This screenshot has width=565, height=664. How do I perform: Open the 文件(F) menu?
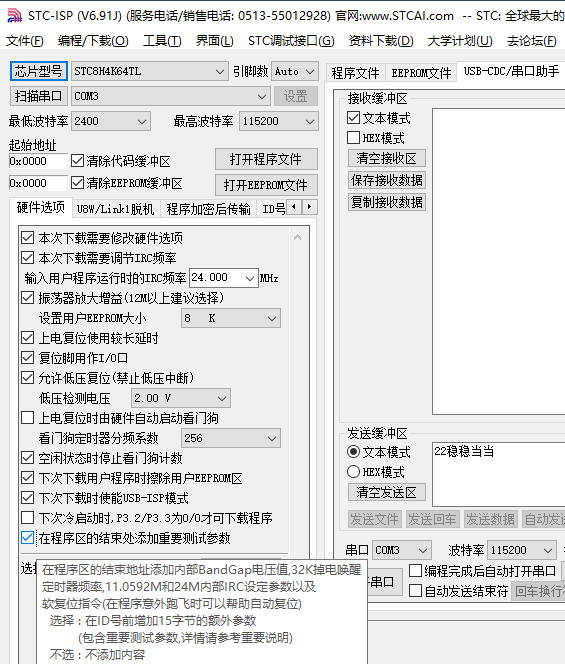click(x=25, y=41)
